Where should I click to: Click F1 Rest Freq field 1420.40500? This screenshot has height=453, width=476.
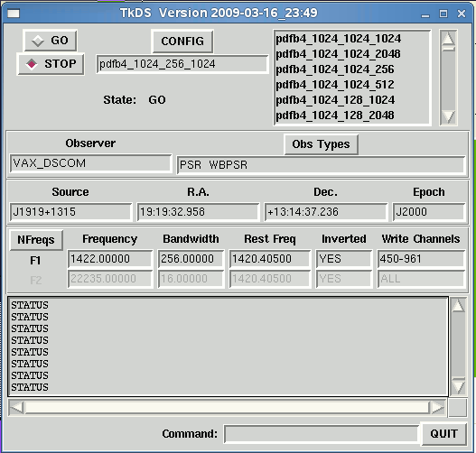[270, 259]
